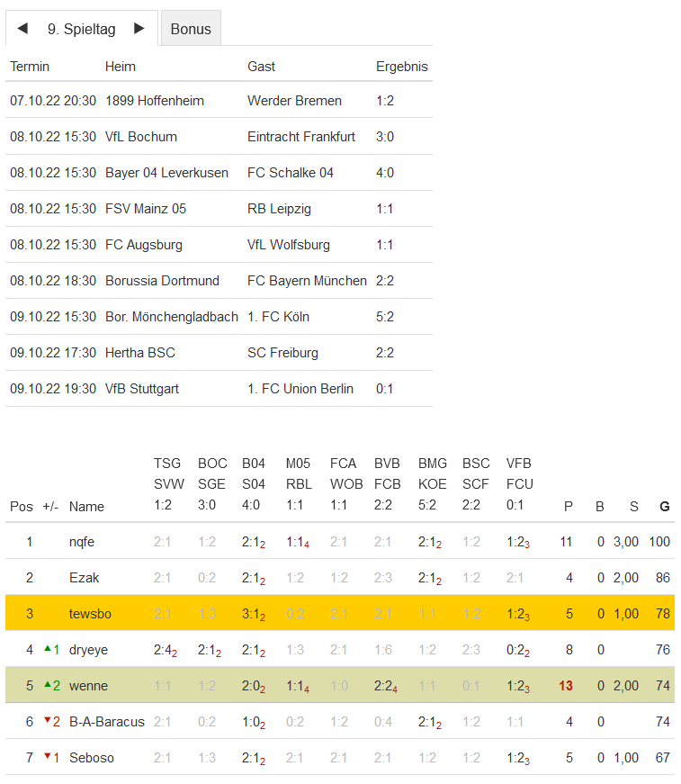Click the Ergebnis header in match table

coord(401,67)
